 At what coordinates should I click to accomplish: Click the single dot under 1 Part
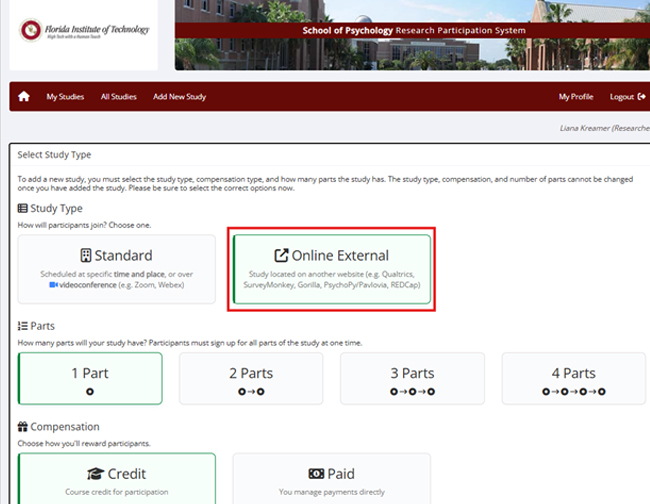(x=90, y=392)
